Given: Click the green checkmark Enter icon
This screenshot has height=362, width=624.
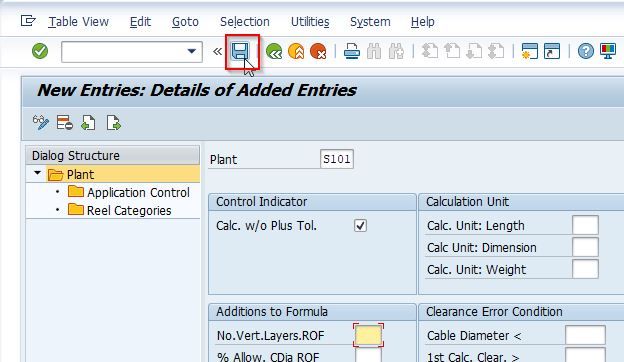Looking at the screenshot, I should pyautogui.click(x=40, y=51).
